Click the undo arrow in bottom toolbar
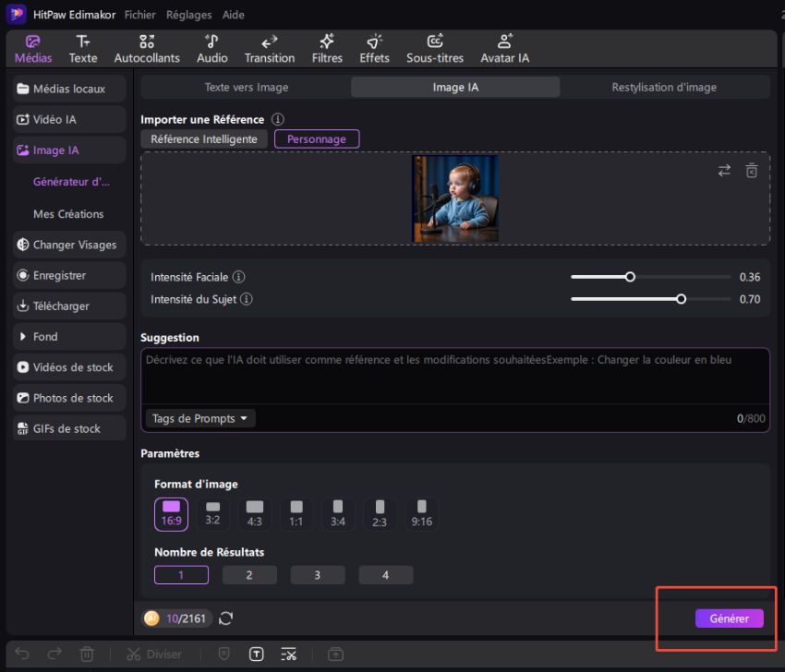The width and height of the screenshot is (785, 672). (22, 654)
